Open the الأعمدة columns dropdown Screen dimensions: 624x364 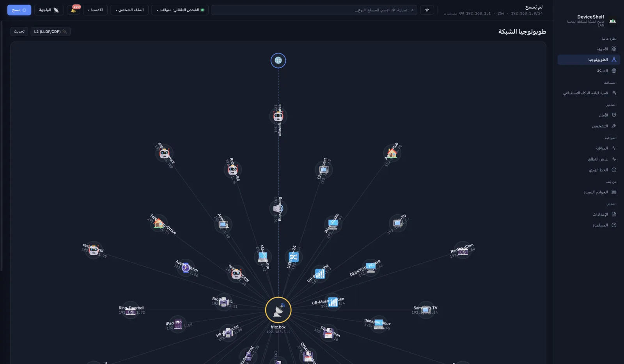[95, 10]
